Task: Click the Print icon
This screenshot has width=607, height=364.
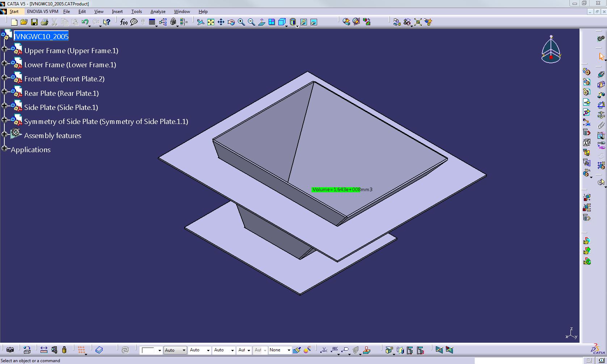Action: pyautogui.click(x=44, y=22)
